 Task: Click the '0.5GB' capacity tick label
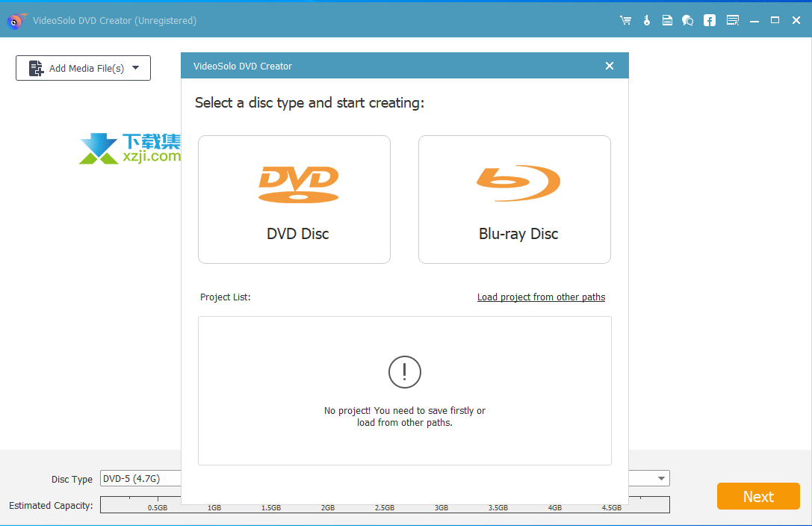(x=158, y=508)
